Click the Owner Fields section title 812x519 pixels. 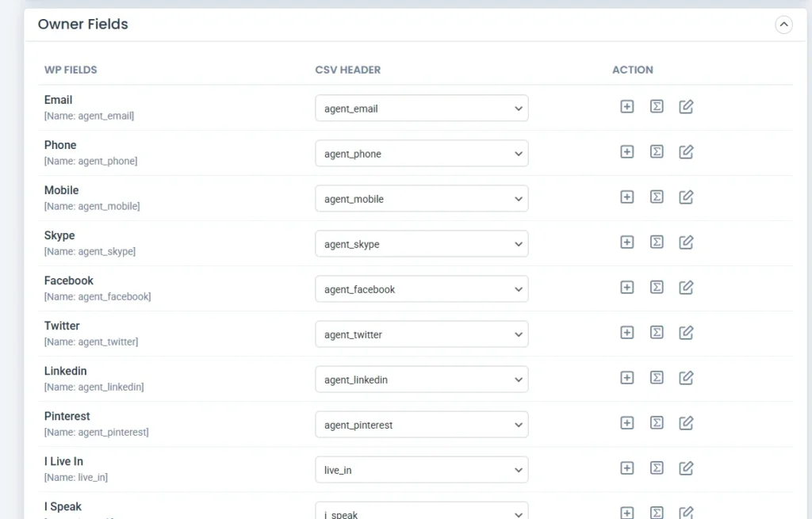click(83, 25)
